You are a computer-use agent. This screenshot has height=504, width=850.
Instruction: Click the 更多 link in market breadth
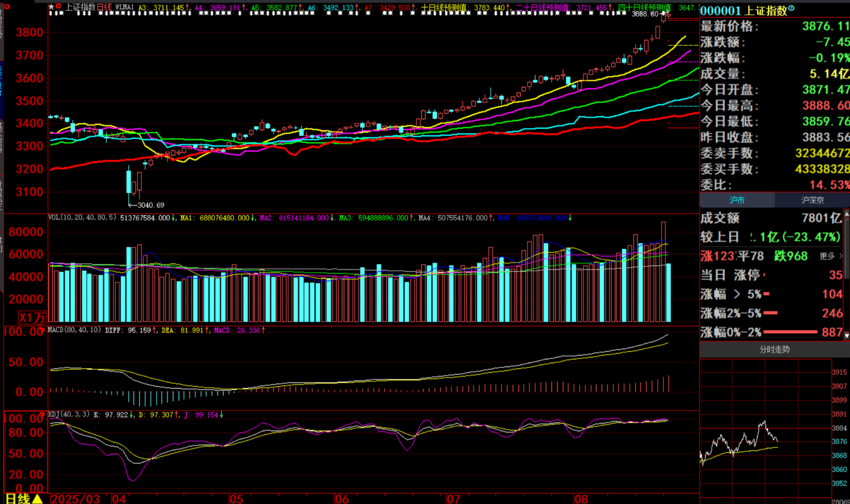tap(830, 257)
